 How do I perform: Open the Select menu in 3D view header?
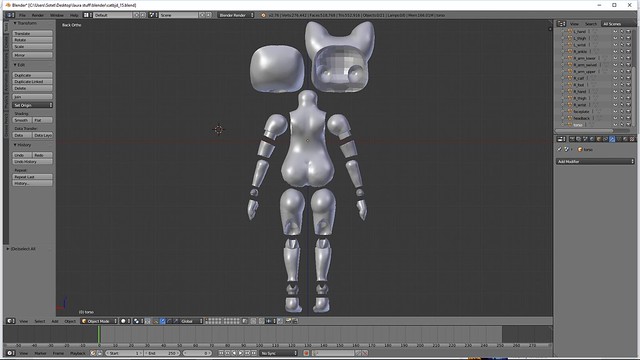(40, 321)
